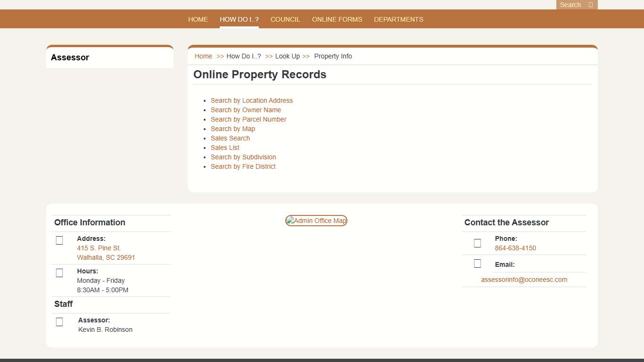Viewport: 644px width, 362px height.
Task: Open Search by Owner Name
Action: point(246,110)
